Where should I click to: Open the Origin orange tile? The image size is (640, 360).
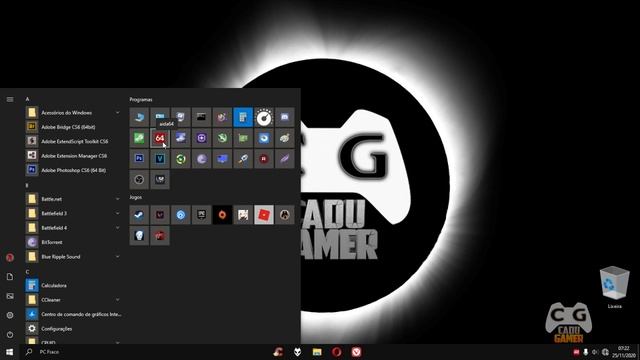coord(222,215)
